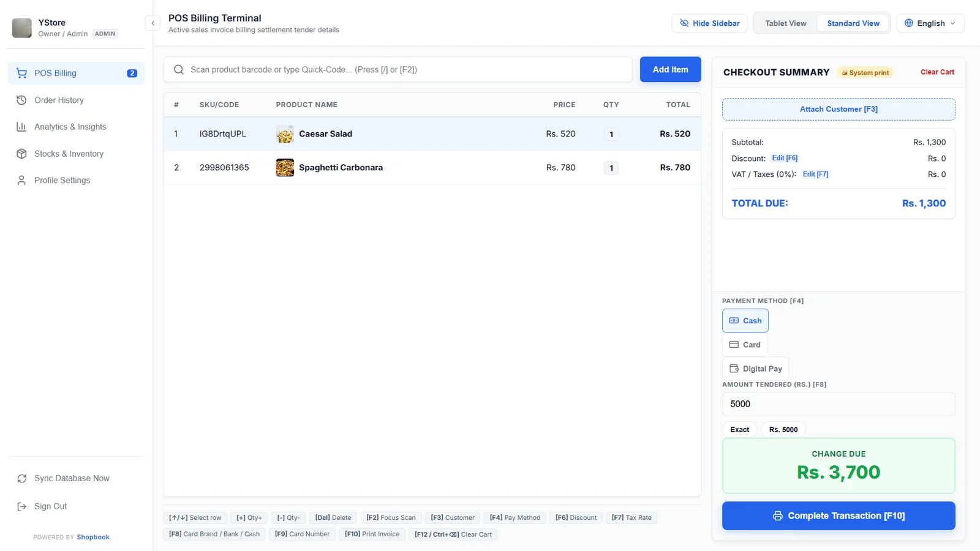This screenshot has width=980, height=551.
Task: Open the English language dropdown
Action: [930, 23]
